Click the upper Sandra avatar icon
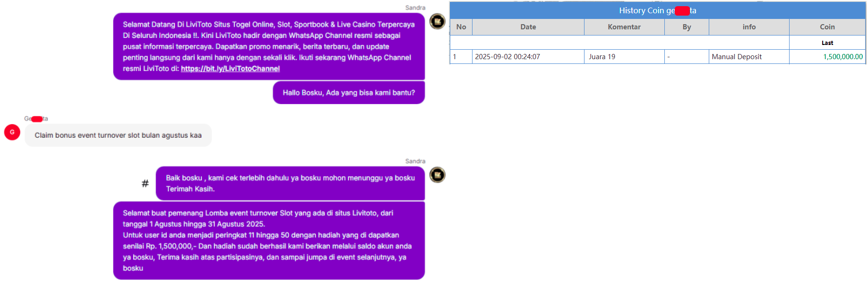868x284 pixels. point(437,21)
